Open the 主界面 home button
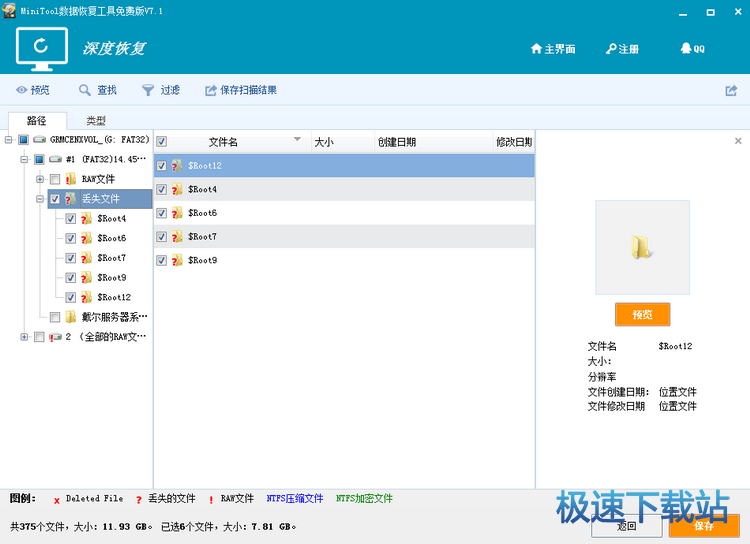Image resolution: width=750 pixels, height=544 pixels. (553, 49)
